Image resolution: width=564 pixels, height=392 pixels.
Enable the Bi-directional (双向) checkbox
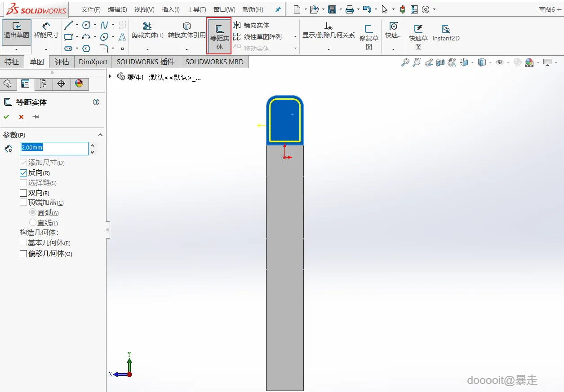pyautogui.click(x=24, y=193)
